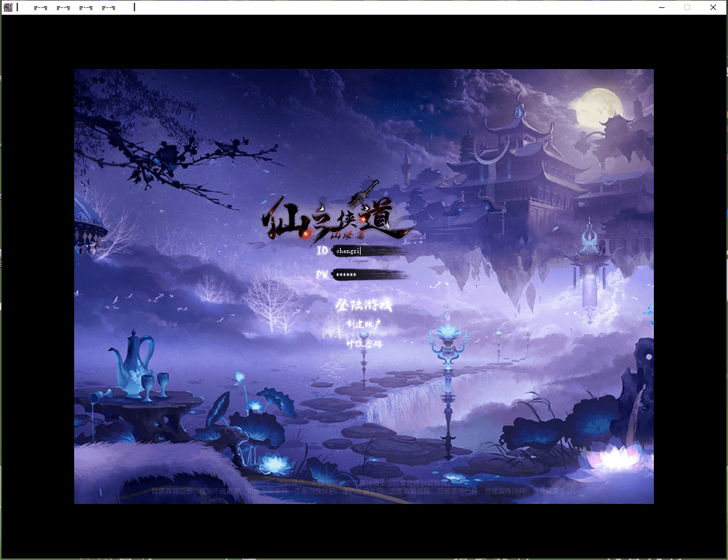Open the 创建账户 create account link
The height and width of the screenshot is (560, 728).
click(364, 324)
